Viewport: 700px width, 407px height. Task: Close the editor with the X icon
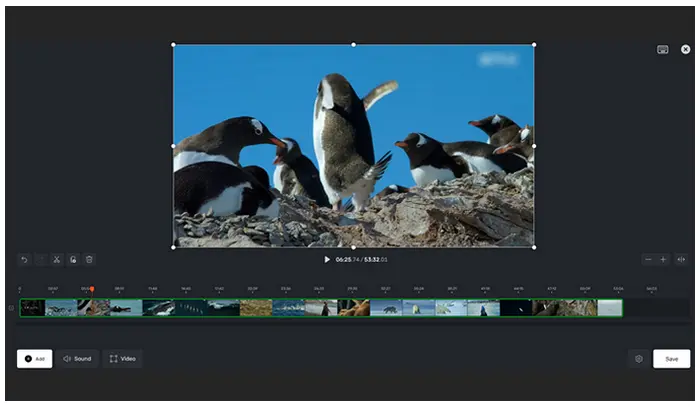(686, 49)
